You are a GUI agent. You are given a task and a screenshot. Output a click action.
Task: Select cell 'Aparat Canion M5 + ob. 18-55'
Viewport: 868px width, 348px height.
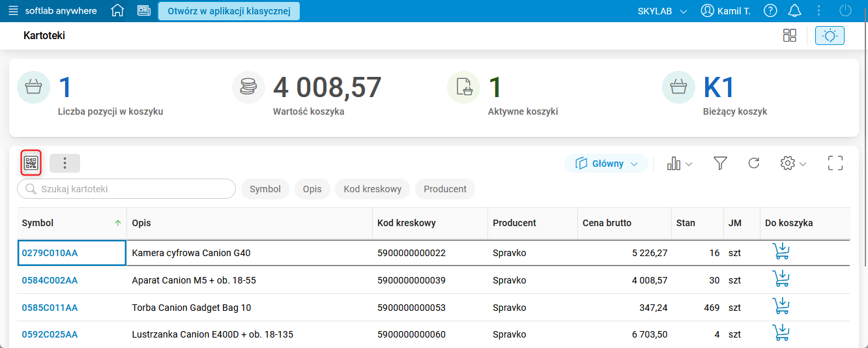[250, 280]
